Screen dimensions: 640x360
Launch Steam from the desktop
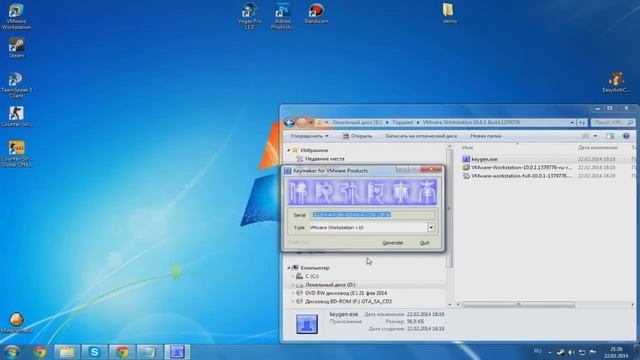pyautogui.click(x=16, y=48)
